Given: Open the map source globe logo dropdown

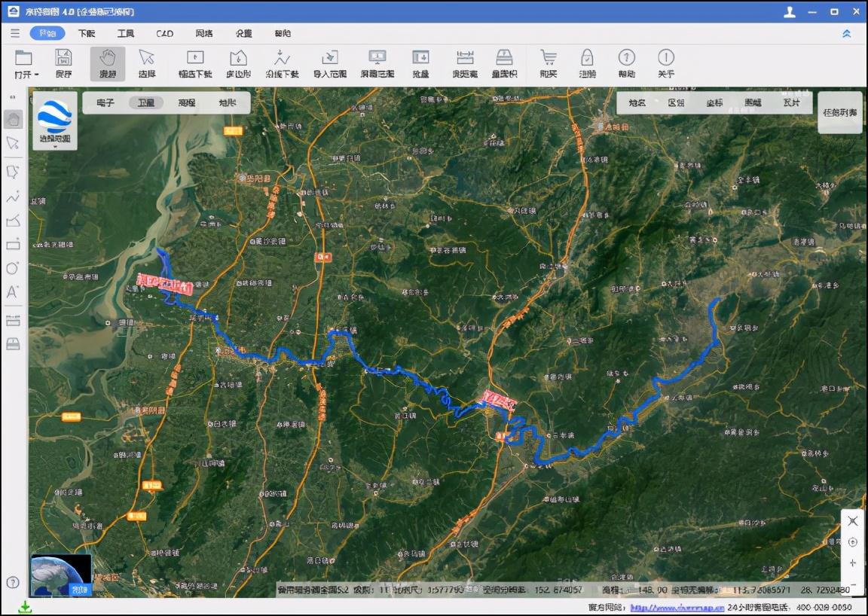Looking at the screenshot, I should pos(55,121).
